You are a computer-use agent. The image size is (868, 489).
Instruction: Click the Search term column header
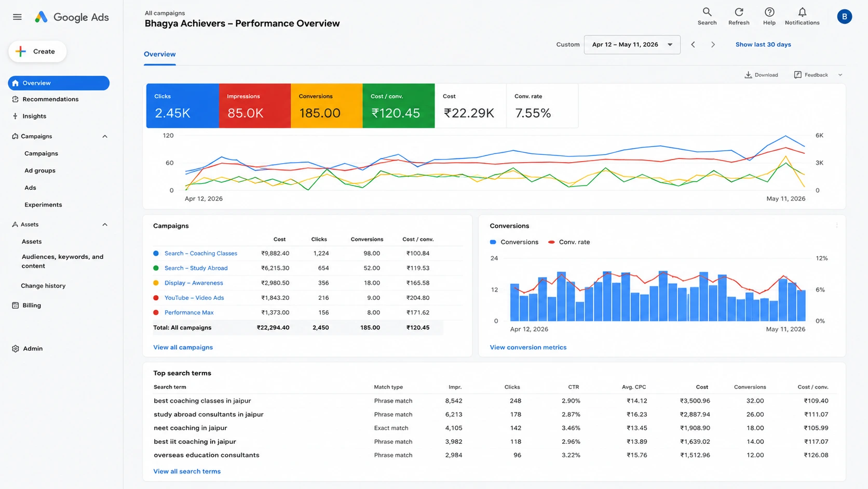tap(170, 387)
